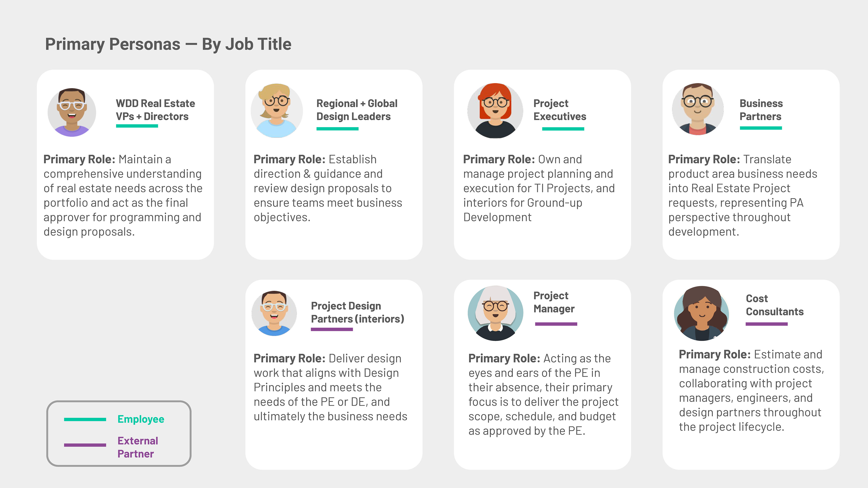Click the WDD Real Estate VPs avatar

(x=72, y=112)
